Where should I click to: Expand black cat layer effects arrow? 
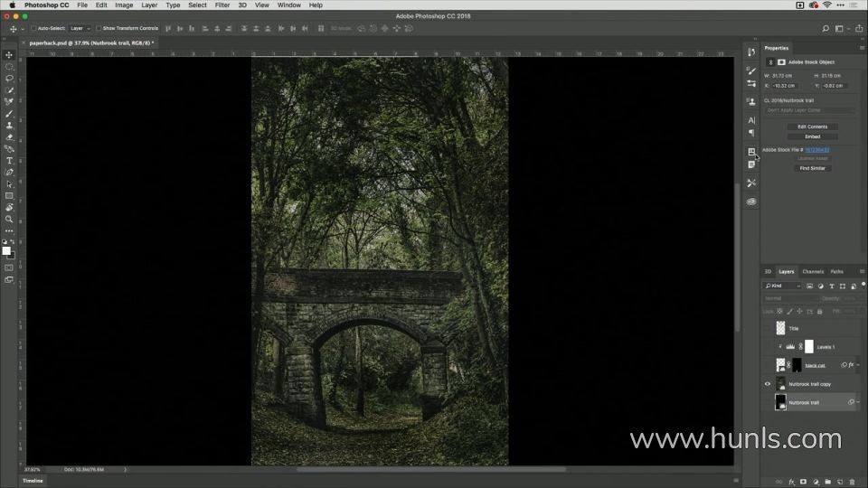pos(858,365)
